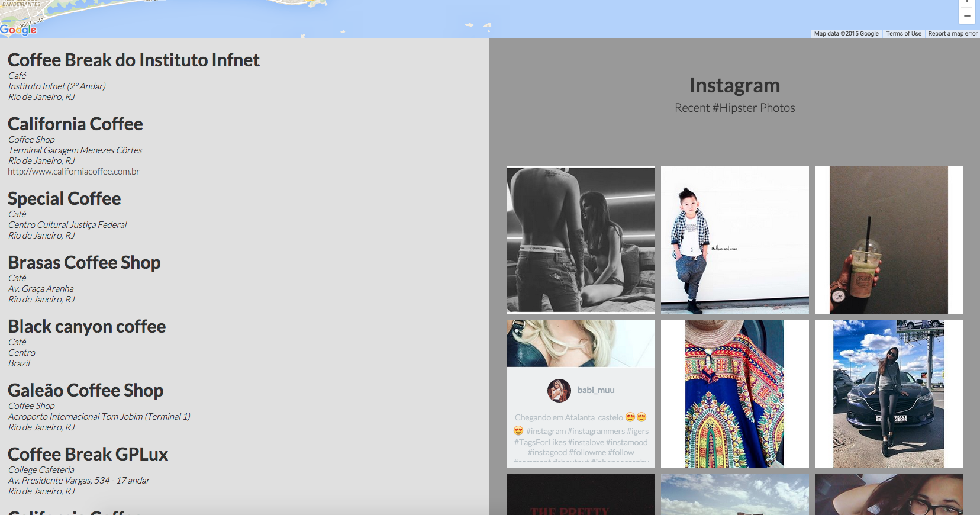Image resolution: width=980 pixels, height=515 pixels.
Task: Click Centro Cultural Justiça Federal address
Action: tap(67, 225)
